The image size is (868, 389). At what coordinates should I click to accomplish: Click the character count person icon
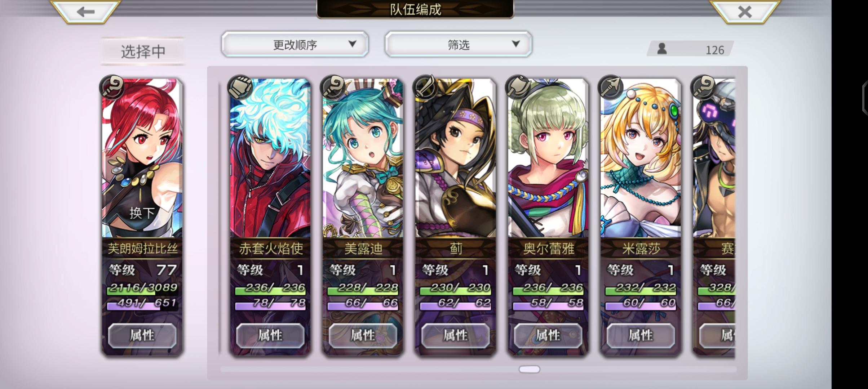pyautogui.click(x=662, y=49)
